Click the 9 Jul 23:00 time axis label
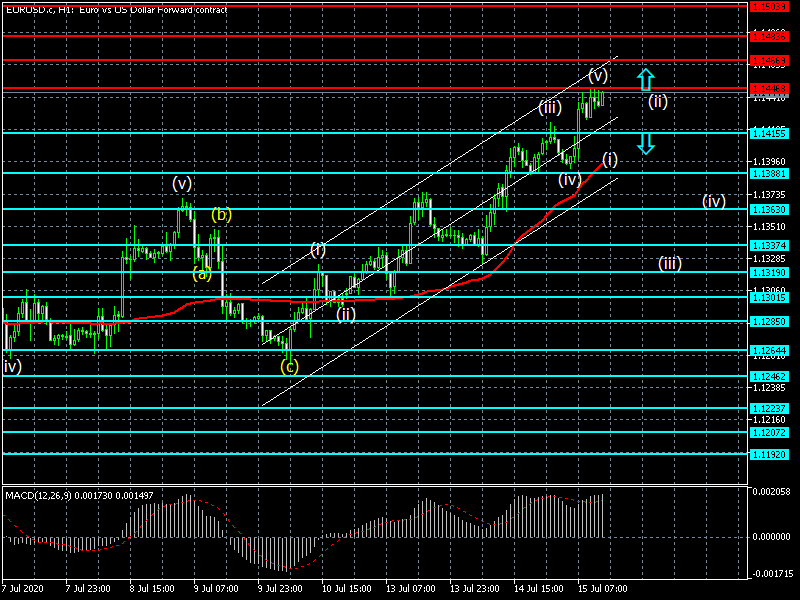 click(280, 589)
